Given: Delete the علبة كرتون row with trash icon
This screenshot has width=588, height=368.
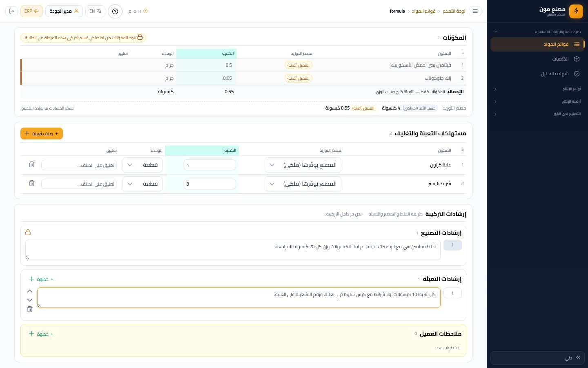Looking at the screenshot, I should (32, 164).
